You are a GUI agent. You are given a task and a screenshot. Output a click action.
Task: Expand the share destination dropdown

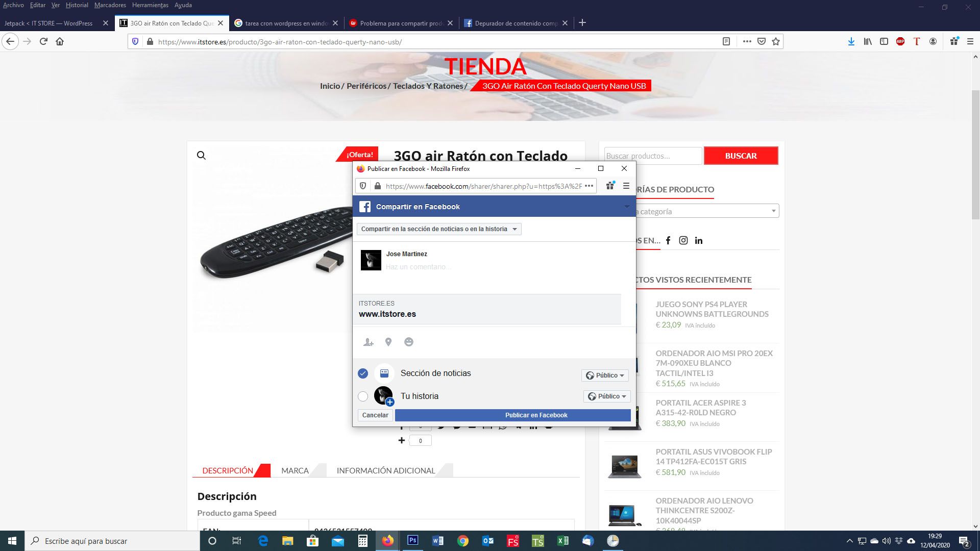pyautogui.click(x=439, y=229)
